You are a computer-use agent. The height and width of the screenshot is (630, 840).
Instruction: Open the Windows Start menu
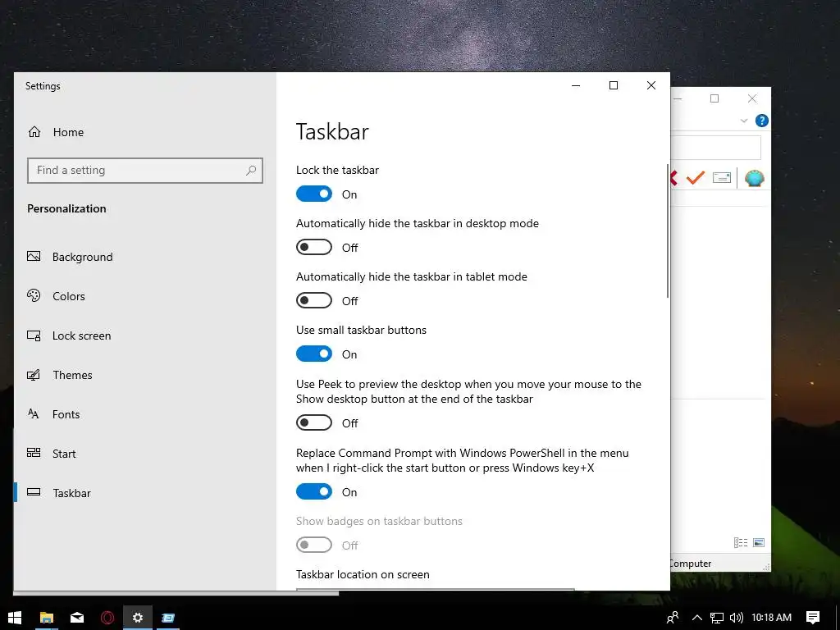pos(15,618)
